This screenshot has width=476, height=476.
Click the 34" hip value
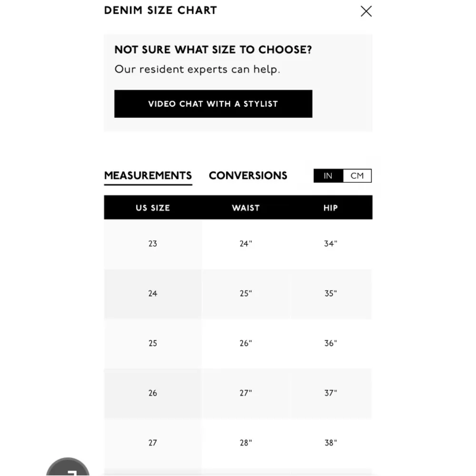pos(330,244)
